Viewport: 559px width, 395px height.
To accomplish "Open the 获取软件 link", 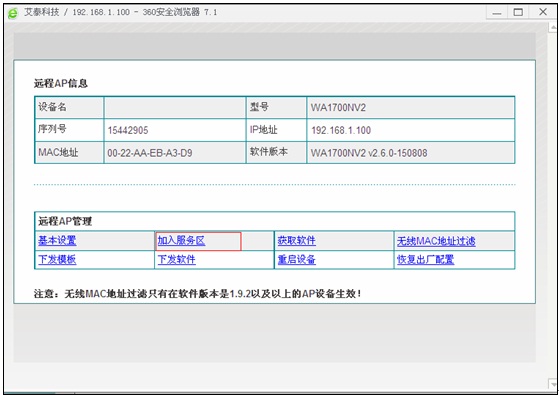I will [296, 241].
